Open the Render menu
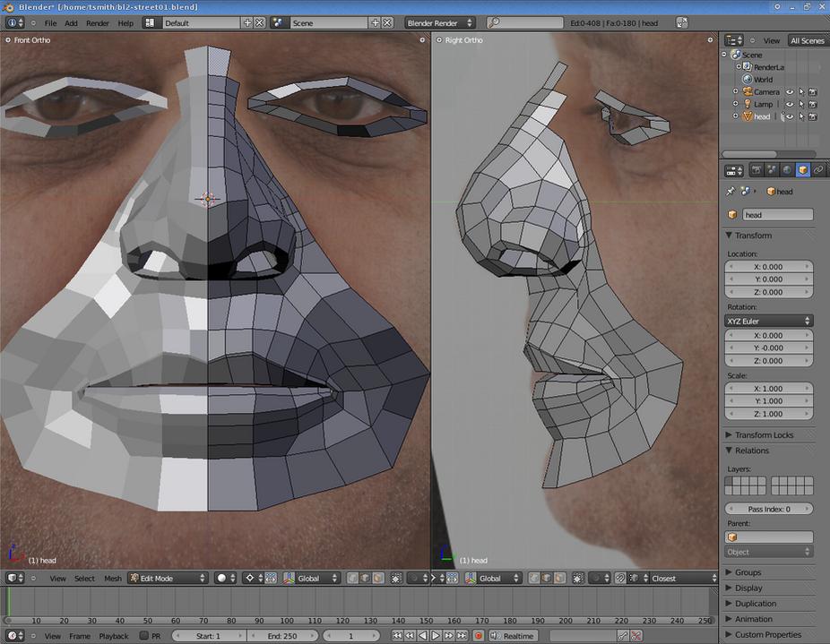Image resolution: width=830 pixels, height=644 pixels. pos(98,22)
